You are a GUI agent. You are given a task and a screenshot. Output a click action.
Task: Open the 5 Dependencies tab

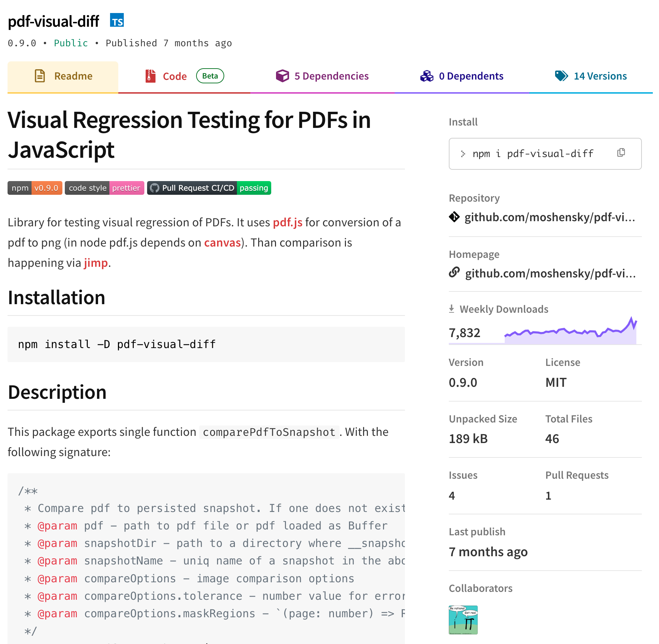(322, 76)
